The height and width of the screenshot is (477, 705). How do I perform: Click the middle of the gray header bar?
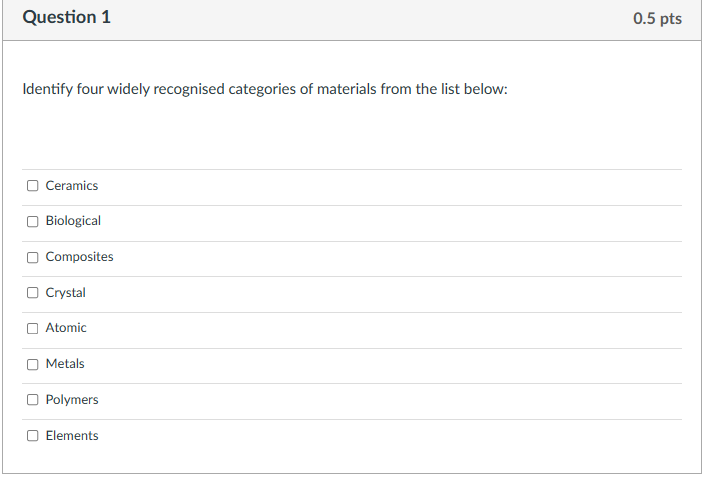[352, 19]
